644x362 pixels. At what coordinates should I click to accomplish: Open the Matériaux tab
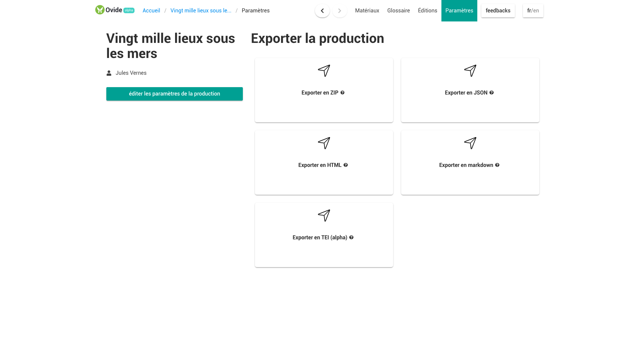click(x=367, y=11)
